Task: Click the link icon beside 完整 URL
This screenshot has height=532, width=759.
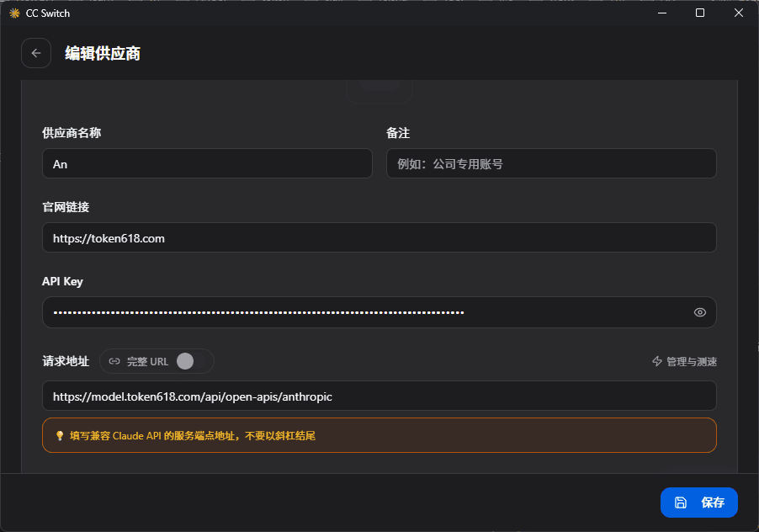Action: pyautogui.click(x=114, y=361)
